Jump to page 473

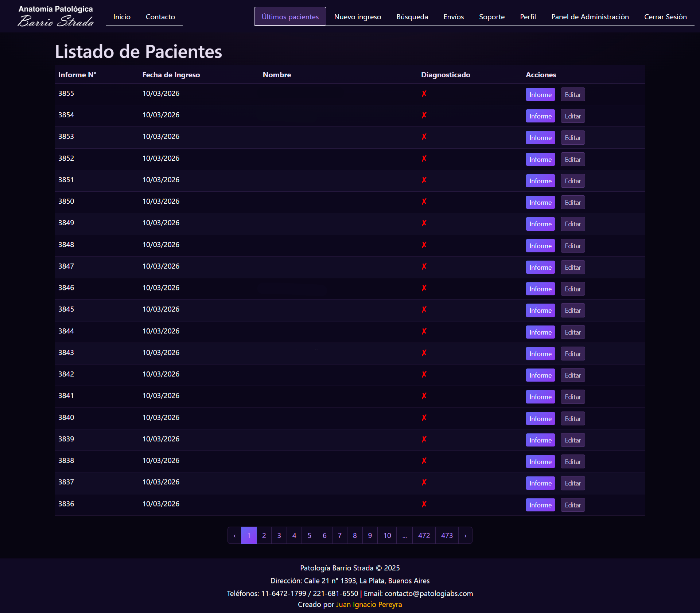[x=447, y=535]
